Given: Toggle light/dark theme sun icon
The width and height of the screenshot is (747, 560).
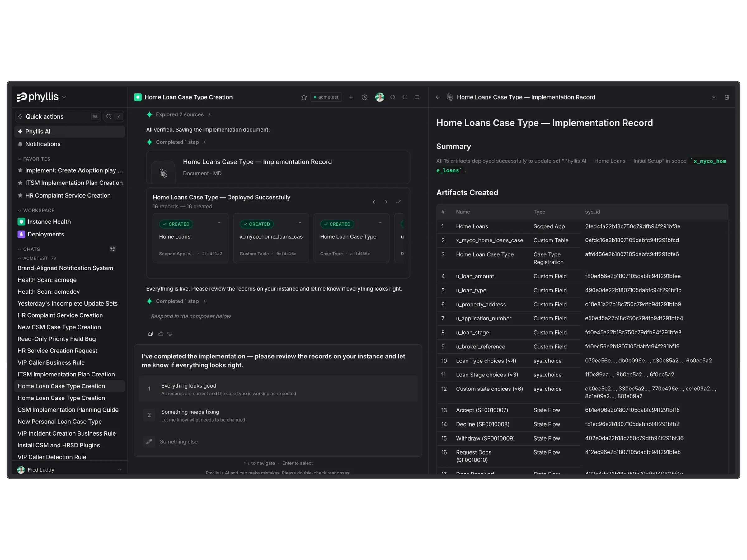Looking at the screenshot, I should tap(405, 97).
